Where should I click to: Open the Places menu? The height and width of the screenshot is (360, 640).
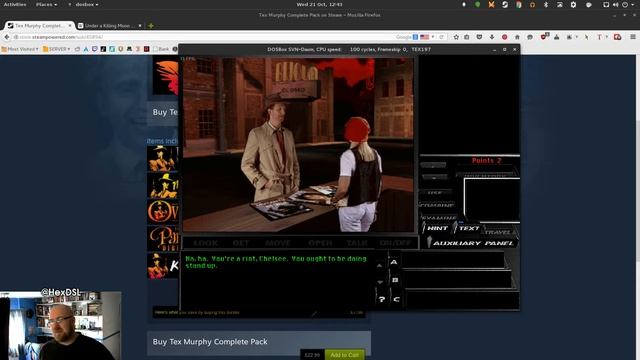coord(46,4)
